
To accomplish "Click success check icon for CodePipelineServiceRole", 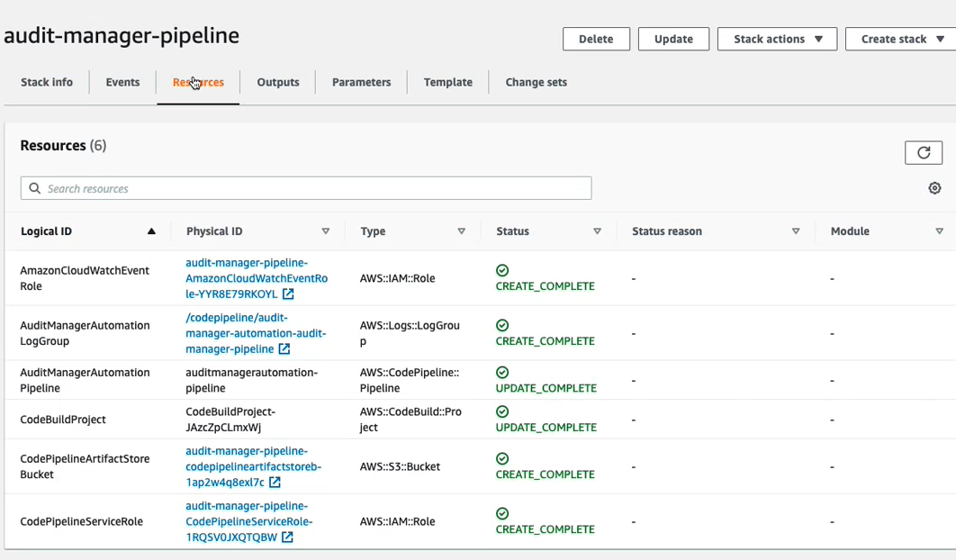I will [502, 513].
